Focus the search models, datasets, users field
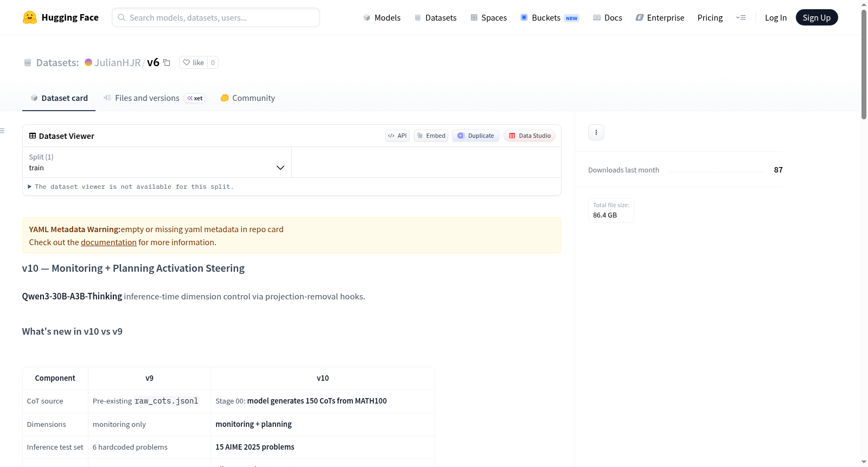This screenshot has height=467, width=868. tap(216, 17)
